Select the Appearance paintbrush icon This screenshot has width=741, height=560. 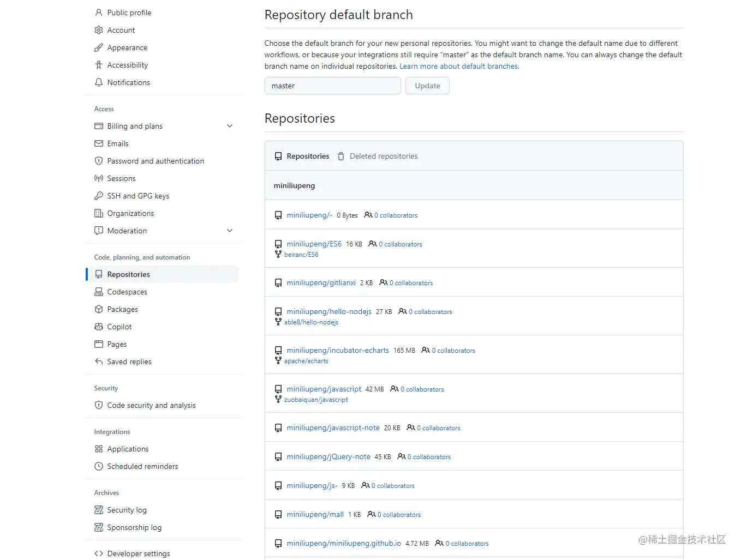click(99, 47)
